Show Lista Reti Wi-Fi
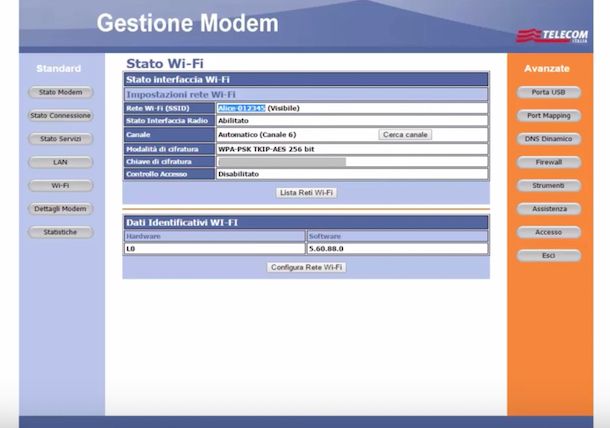Image resolution: width=610 pixels, height=428 pixels. [x=306, y=192]
